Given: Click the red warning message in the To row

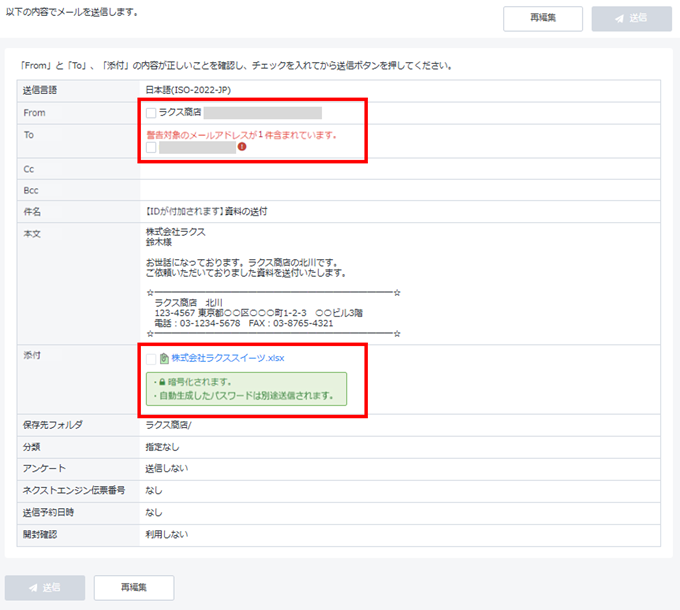Looking at the screenshot, I should (x=241, y=134).
